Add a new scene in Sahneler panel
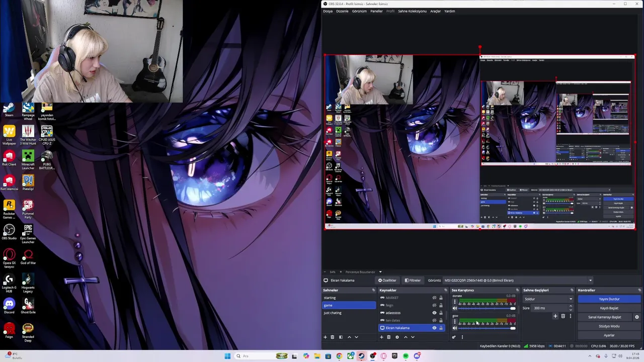 [325, 337]
